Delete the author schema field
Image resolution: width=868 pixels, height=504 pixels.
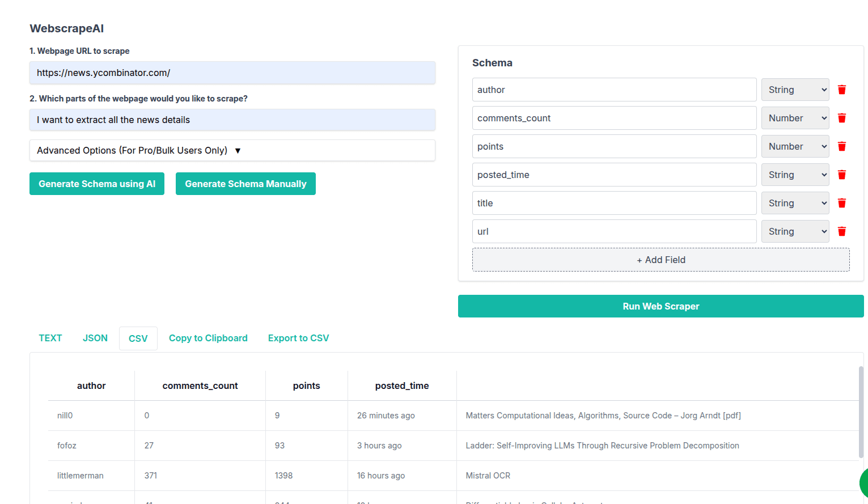coord(842,90)
